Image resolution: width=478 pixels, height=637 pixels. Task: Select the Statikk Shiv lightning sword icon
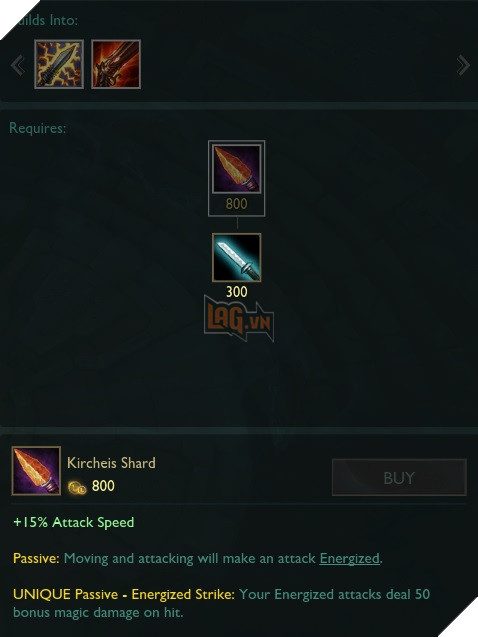tap(59, 64)
